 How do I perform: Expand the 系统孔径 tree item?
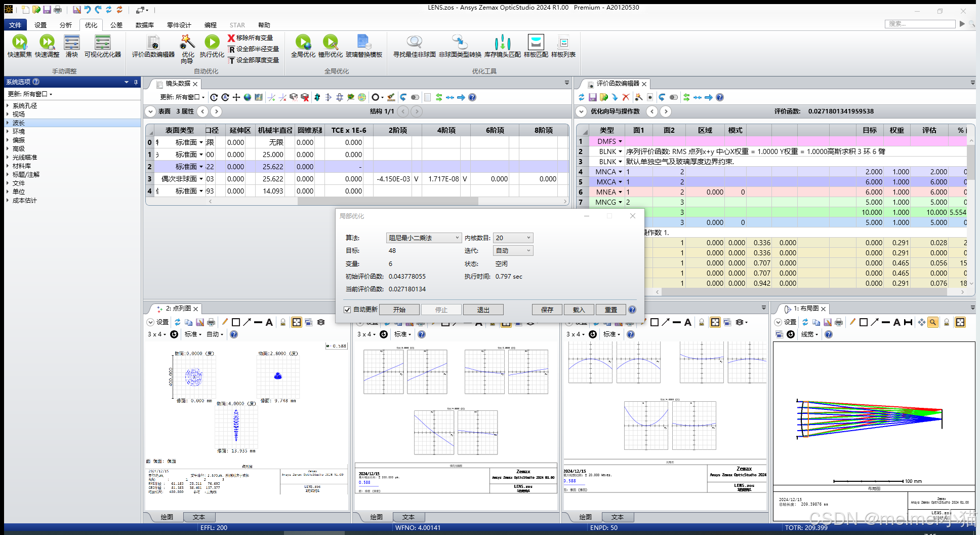(x=8, y=106)
